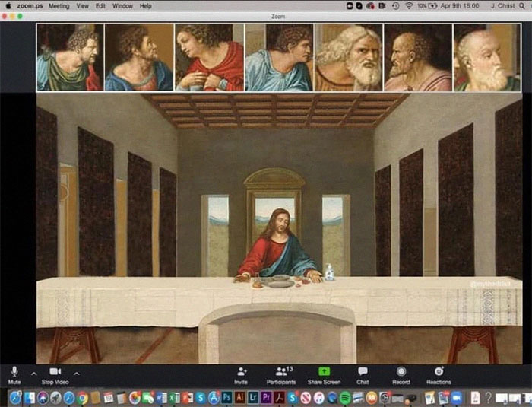The image size is (532, 407).
Task: Expand audio options arrow beside Mute
Action: (x=33, y=373)
